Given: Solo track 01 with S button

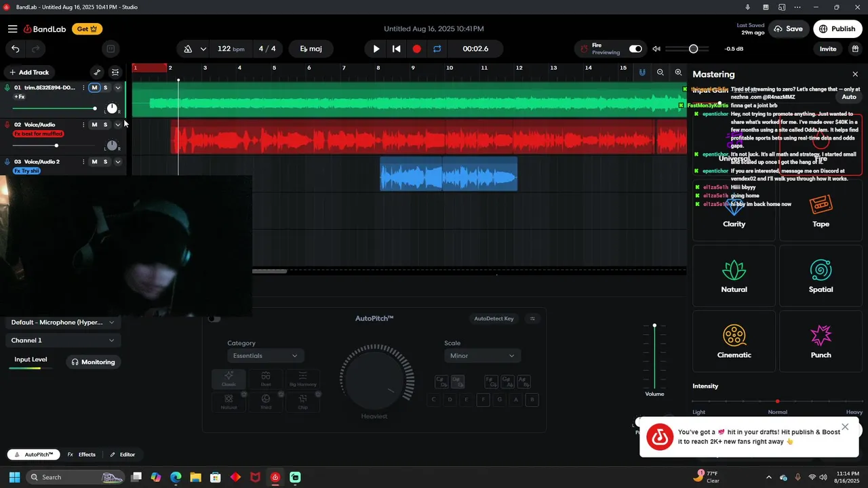Looking at the screenshot, I should [105, 87].
